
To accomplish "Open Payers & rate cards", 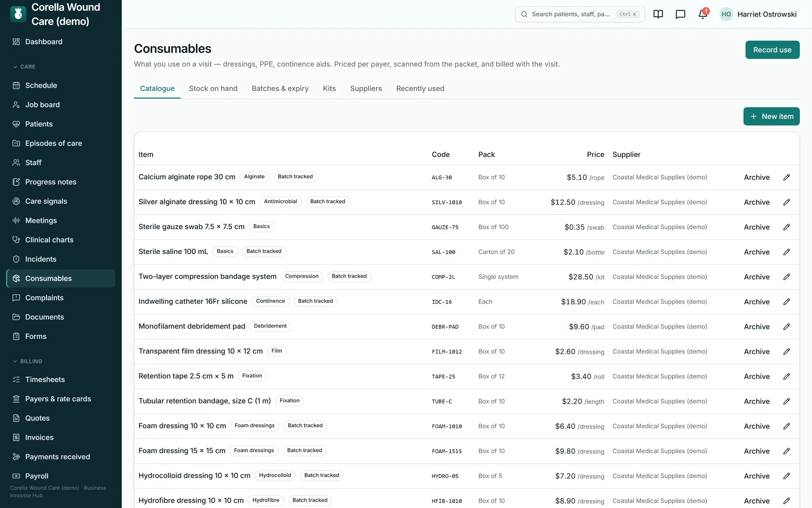I will [61, 399].
